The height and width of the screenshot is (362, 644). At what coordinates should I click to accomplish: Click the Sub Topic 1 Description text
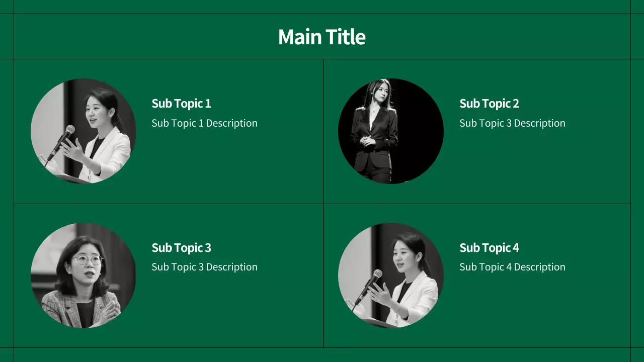click(204, 123)
